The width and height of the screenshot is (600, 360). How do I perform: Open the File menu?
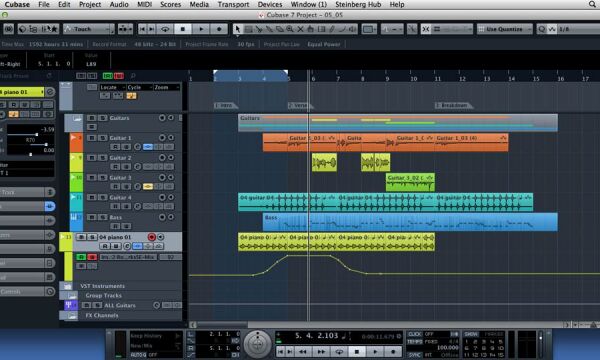click(x=44, y=4)
